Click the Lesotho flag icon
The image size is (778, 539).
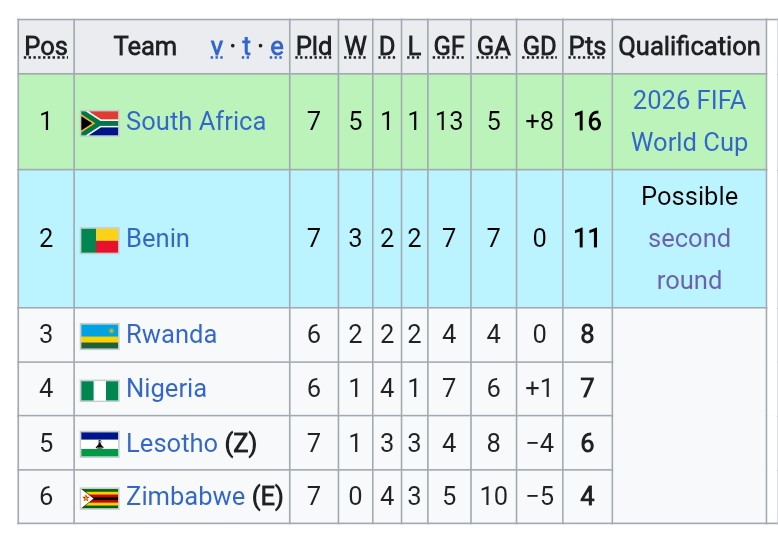[x=100, y=444]
